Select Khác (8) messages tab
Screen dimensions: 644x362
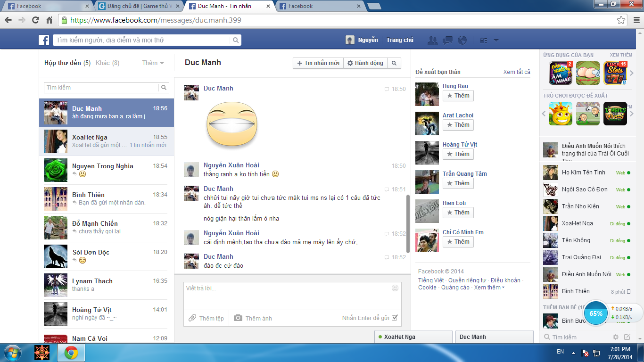[x=107, y=63]
